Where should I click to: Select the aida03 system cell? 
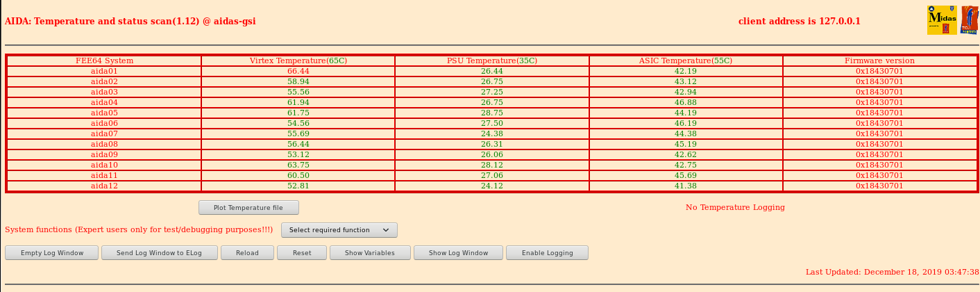click(x=105, y=92)
